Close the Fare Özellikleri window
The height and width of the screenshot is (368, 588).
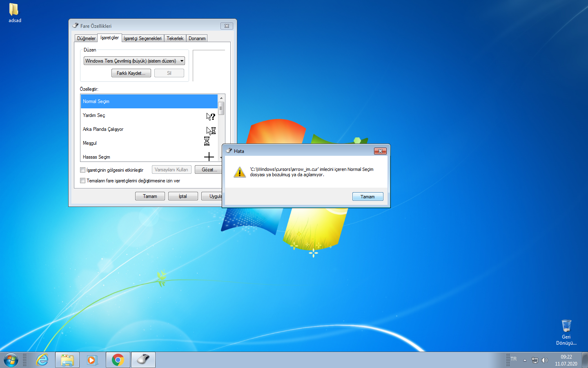(x=227, y=26)
